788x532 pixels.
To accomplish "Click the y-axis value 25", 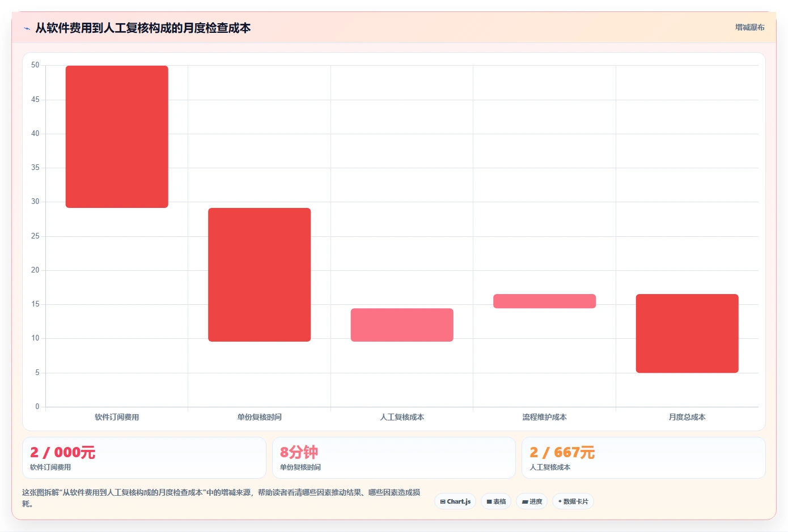I will [x=35, y=236].
